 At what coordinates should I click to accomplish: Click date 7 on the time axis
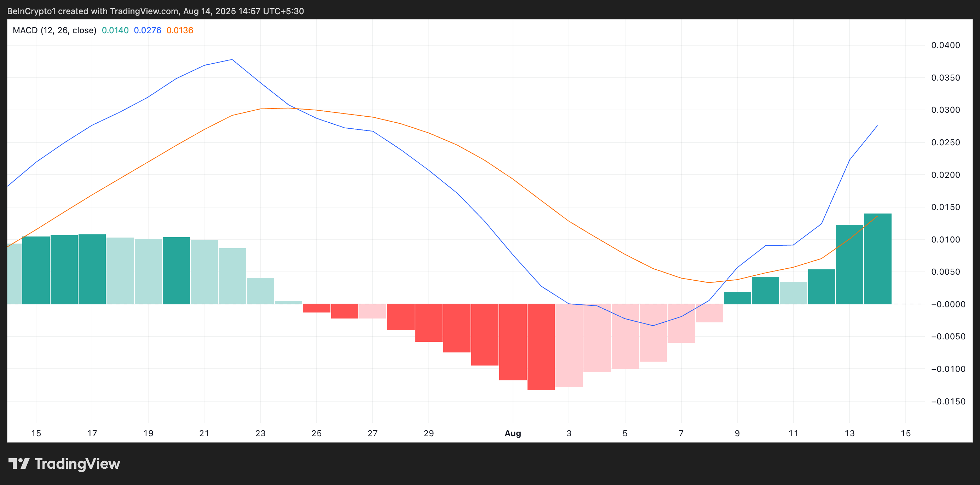[681, 433]
